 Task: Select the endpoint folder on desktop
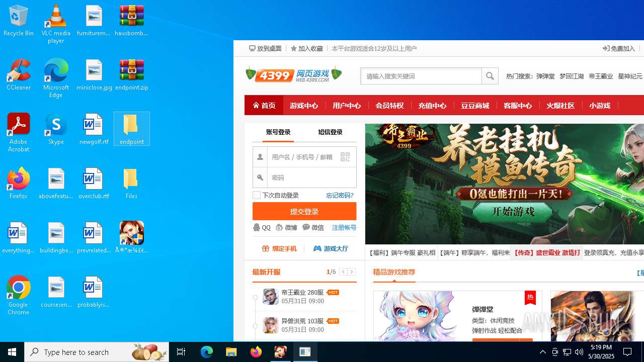point(131,129)
